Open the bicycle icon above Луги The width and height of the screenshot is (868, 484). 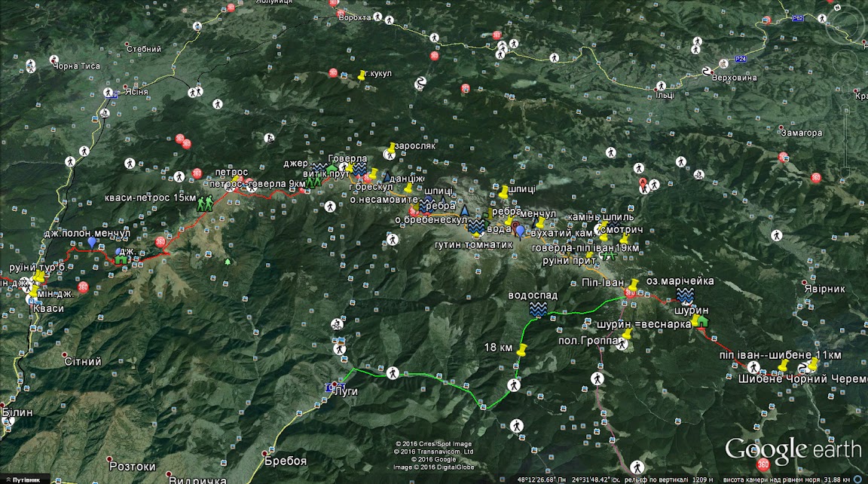tap(337, 324)
